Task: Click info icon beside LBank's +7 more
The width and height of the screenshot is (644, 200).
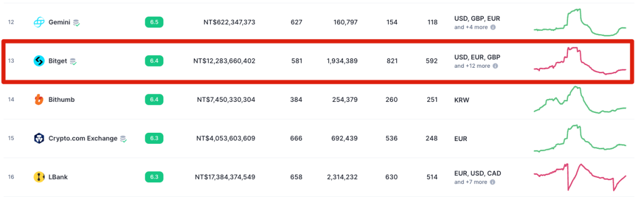Action: [492, 182]
